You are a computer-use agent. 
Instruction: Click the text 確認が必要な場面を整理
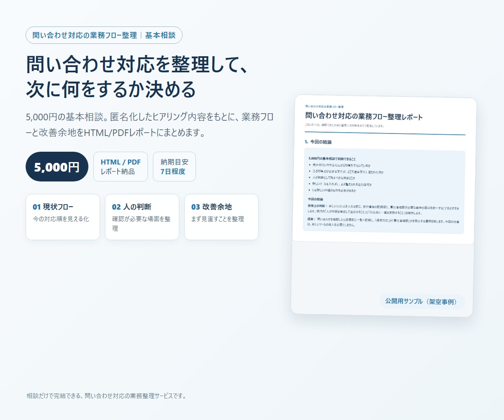[141, 223]
